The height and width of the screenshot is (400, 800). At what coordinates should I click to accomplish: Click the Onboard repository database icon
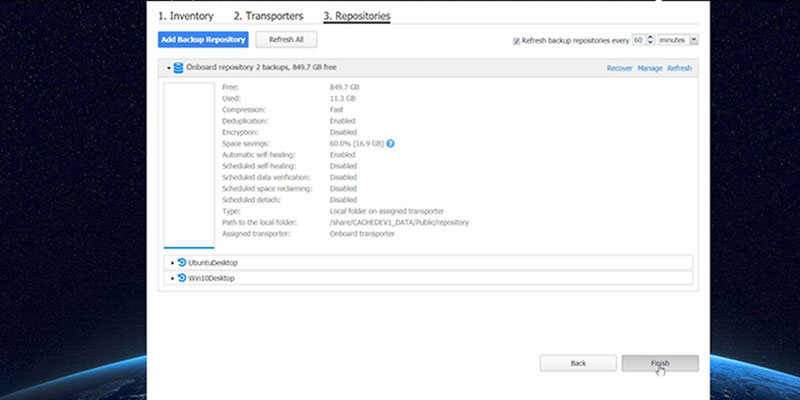pyautogui.click(x=178, y=68)
